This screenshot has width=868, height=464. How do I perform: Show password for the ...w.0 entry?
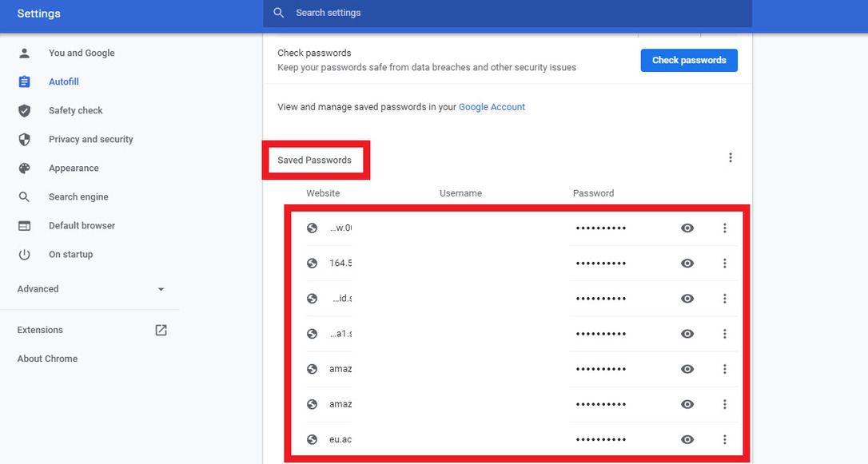click(x=687, y=228)
